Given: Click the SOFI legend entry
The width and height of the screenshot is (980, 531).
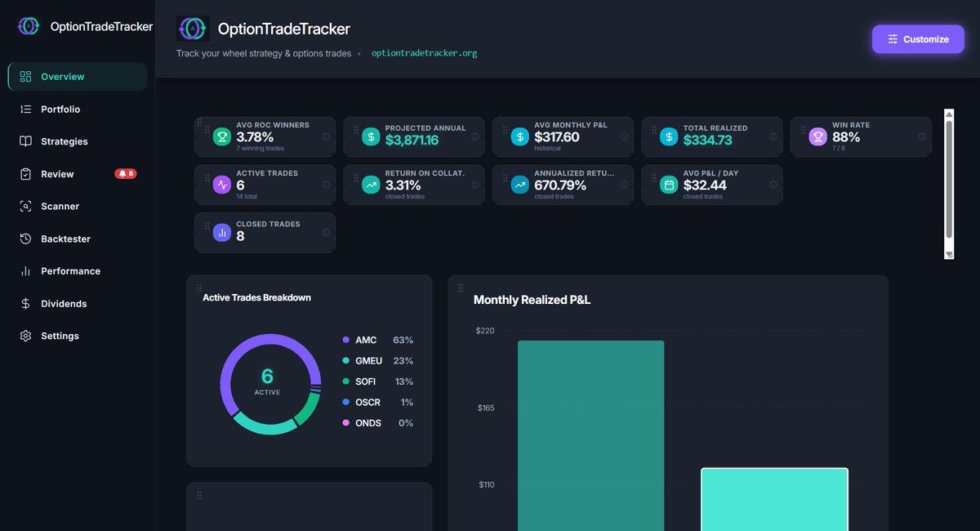Looking at the screenshot, I should [378, 382].
